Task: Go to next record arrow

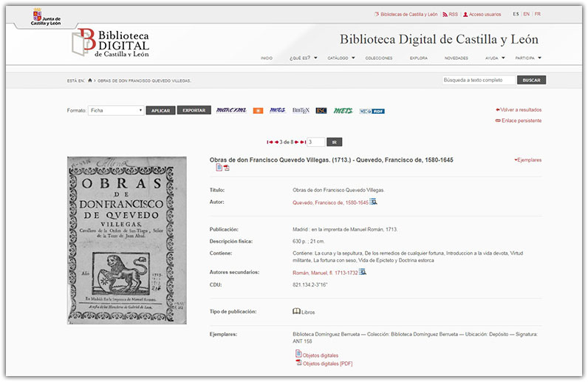Action: (296, 142)
